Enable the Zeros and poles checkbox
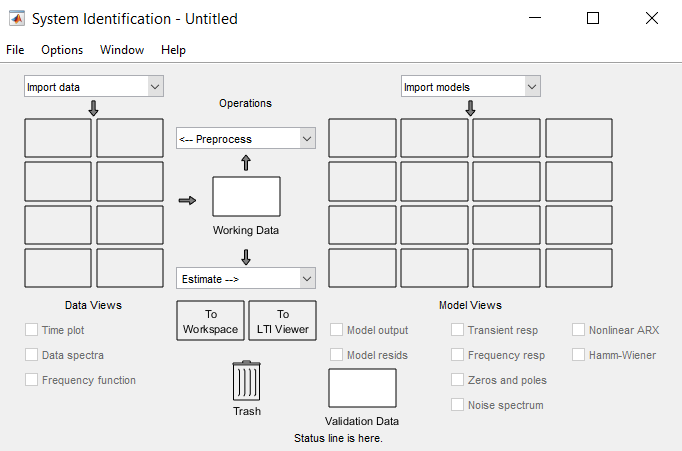682x451 pixels. (x=457, y=380)
